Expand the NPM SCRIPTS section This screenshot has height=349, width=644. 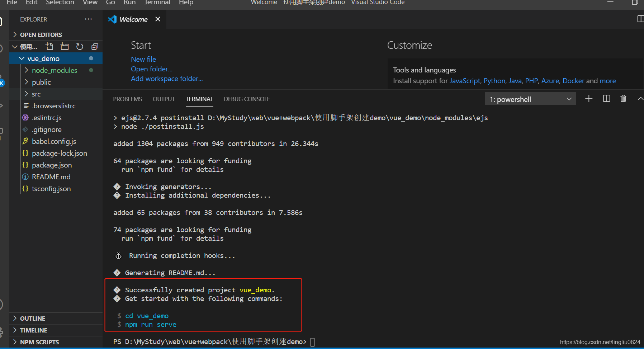pos(56,342)
